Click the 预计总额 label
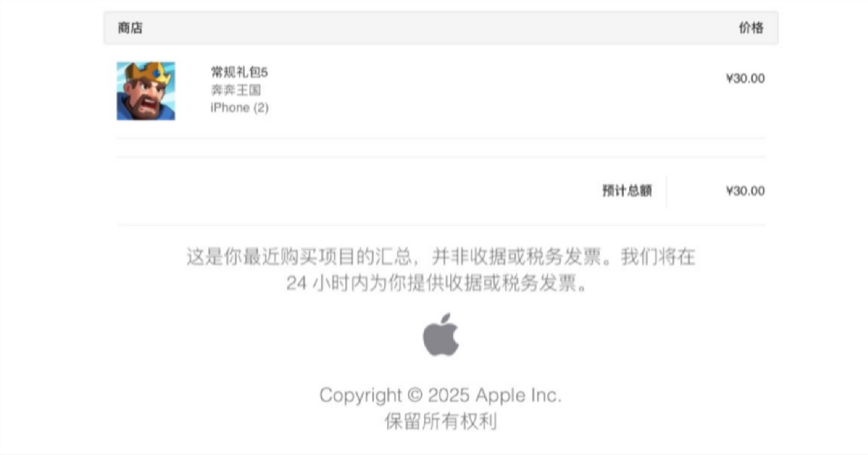This screenshot has height=455, width=868. pos(627,191)
